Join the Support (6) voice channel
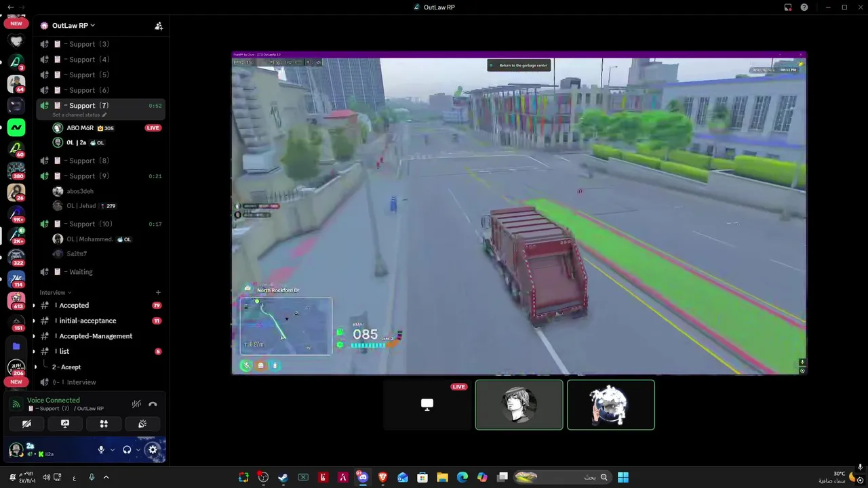Screen dimensions: 868x488 (100, 90)
